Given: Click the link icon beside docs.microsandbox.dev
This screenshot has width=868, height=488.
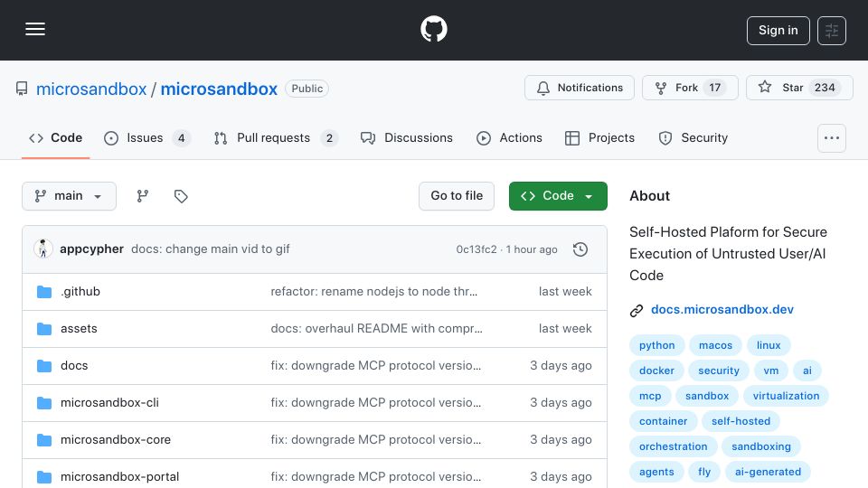Looking at the screenshot, I should [637, 310].
